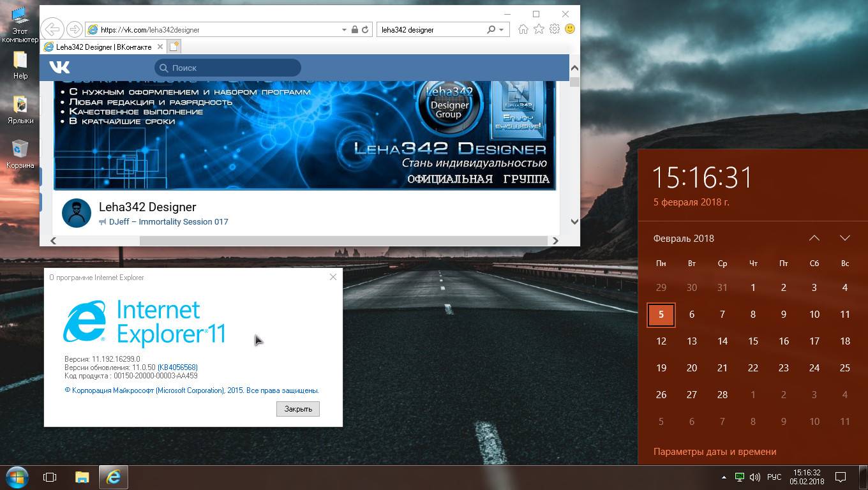Select the Этот компьютер desktop icon
This screenshot has height=490, width=868.
tap(20, 25)
